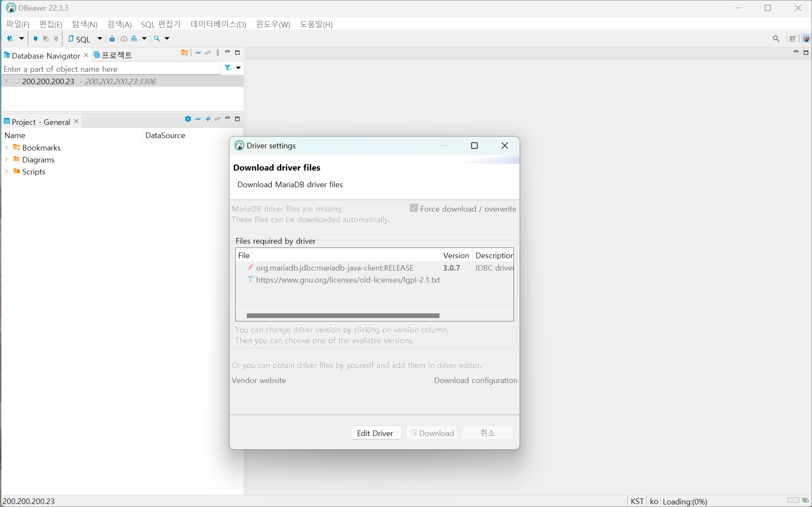Click Collapse All icon in Database Navigator

[x=198, y=53]
